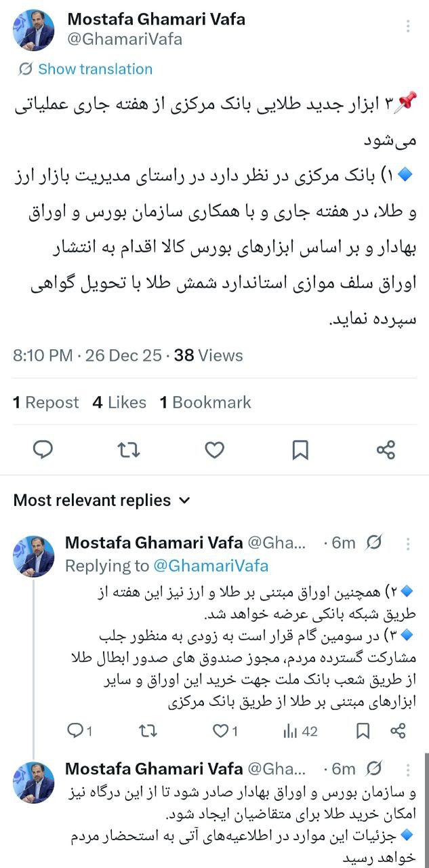
Task: Open the @GhamariVafa replying-to link
Action: click(x=211, y=566)
